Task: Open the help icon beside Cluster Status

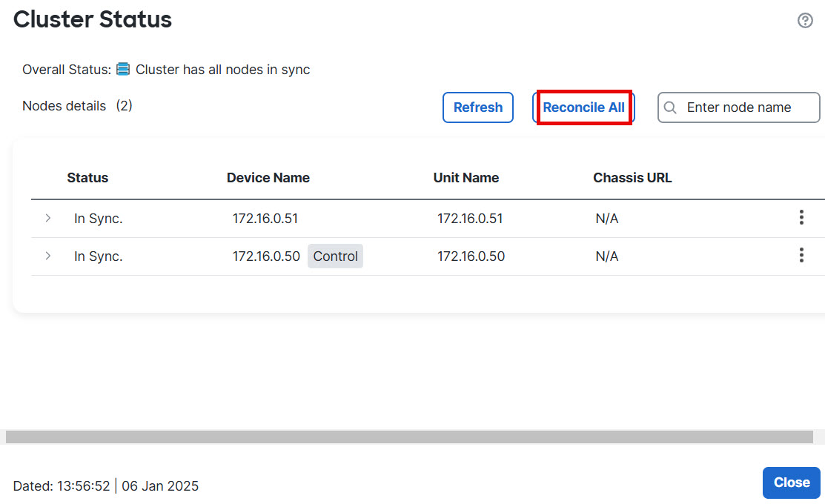Action: pyautogui.click(x=805, y=21)
